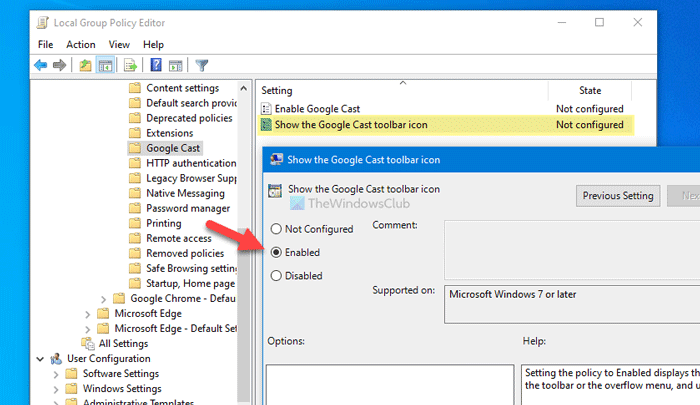Open the Action menu
This screenshot has height=405, width=700.
(x=81, y=44)
